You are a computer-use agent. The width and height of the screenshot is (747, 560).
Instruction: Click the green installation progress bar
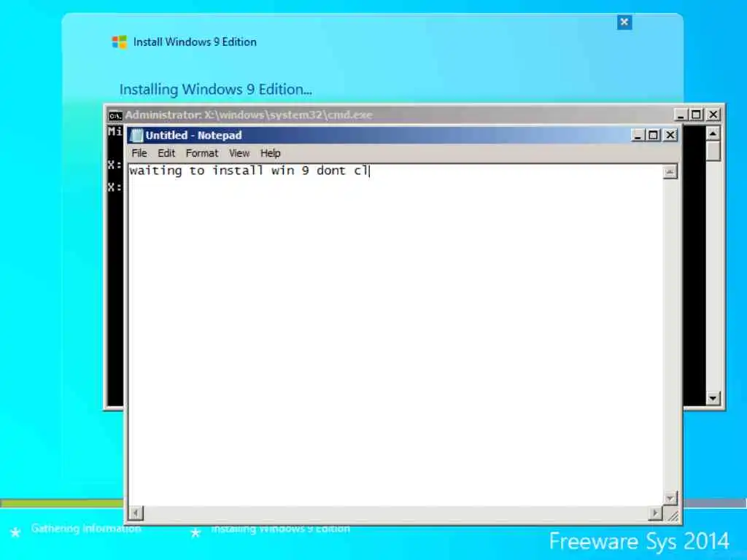pos(62,503)
